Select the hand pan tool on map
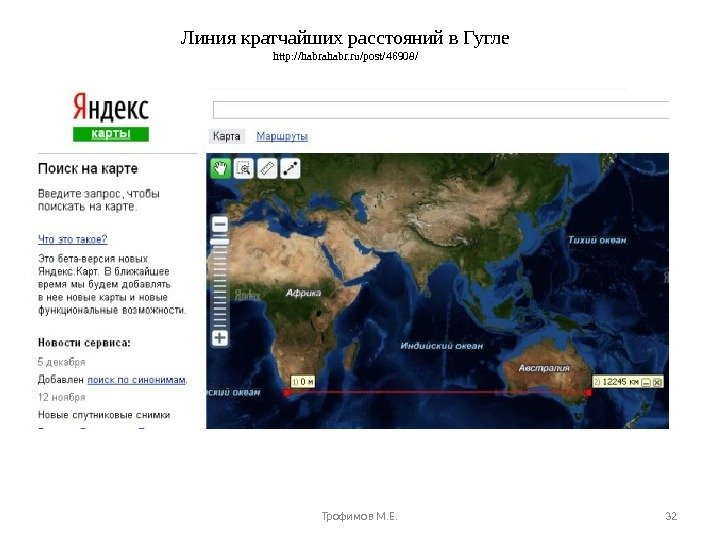720x540 pixels. point(220,169)
